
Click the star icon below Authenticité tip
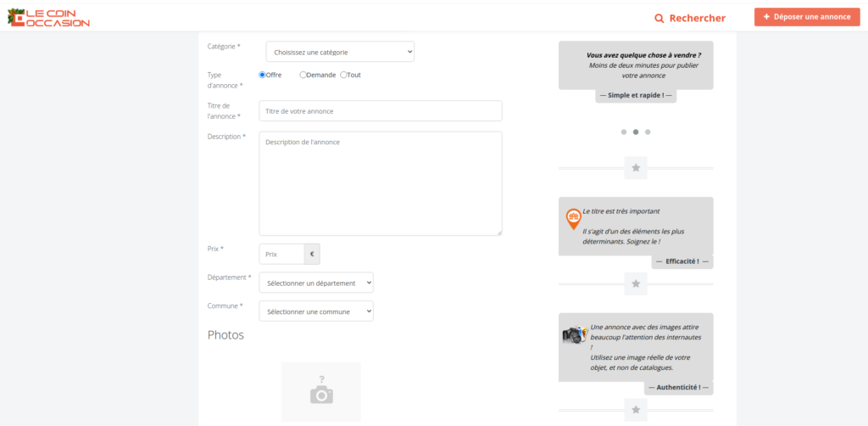coord(636,410)
